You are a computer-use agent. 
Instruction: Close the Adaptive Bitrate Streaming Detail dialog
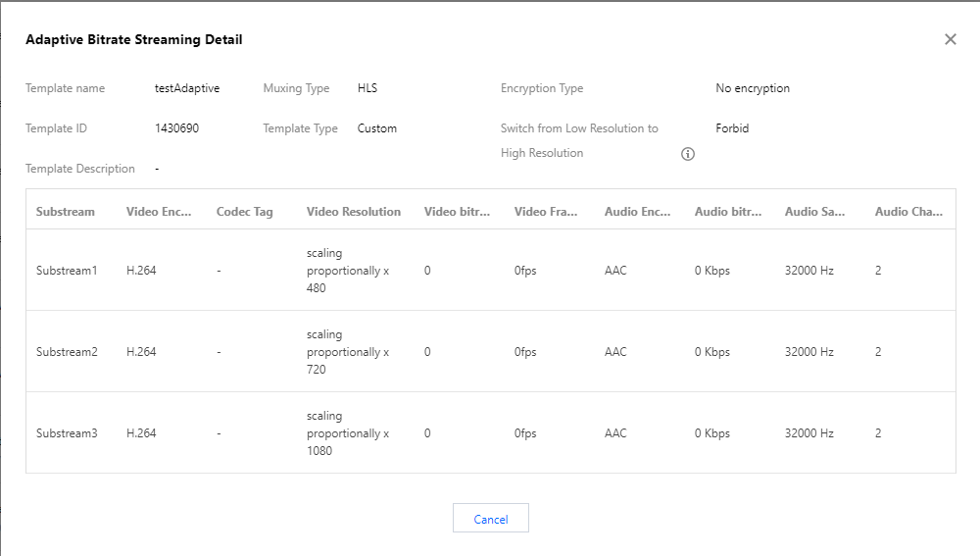950,39
